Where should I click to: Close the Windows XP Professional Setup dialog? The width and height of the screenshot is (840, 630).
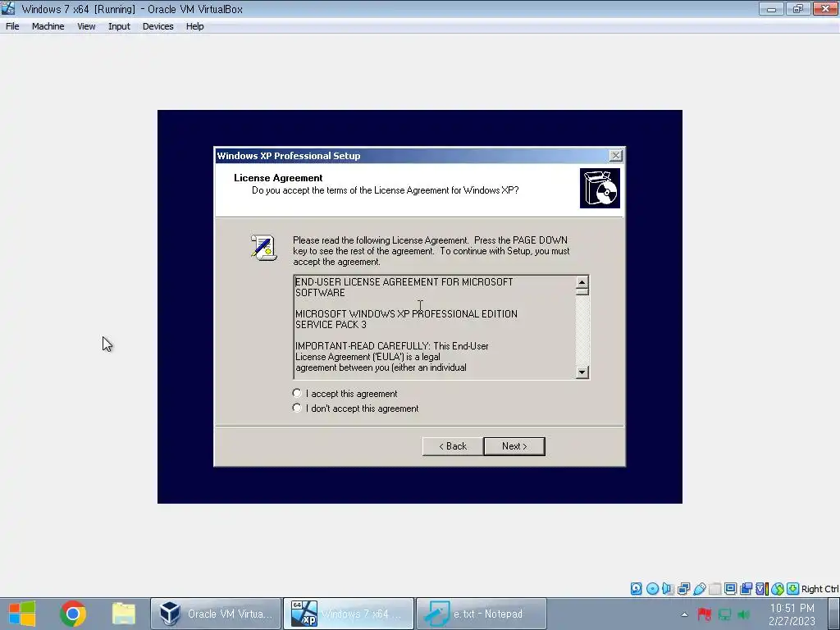(x=615, y=155)
